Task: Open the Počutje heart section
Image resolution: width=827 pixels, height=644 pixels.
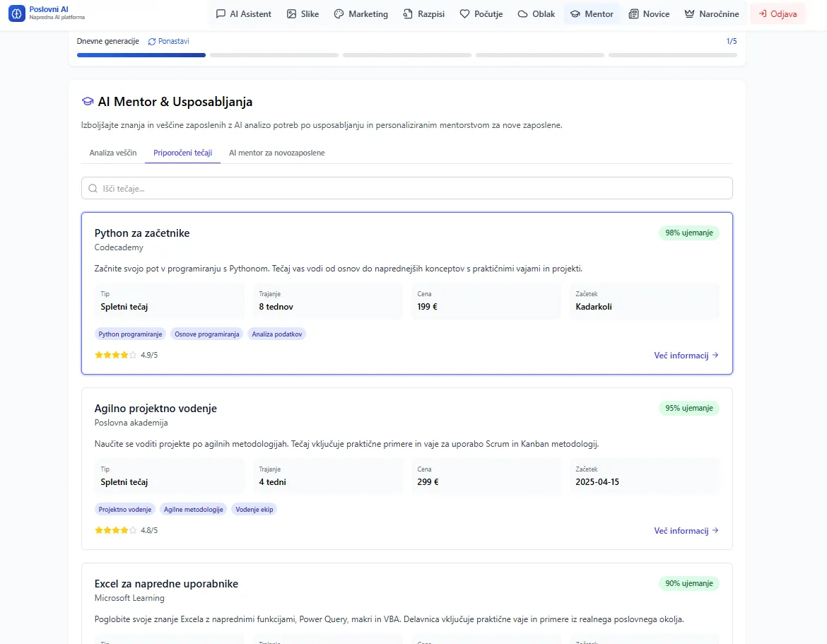Action: pos(481,13)
